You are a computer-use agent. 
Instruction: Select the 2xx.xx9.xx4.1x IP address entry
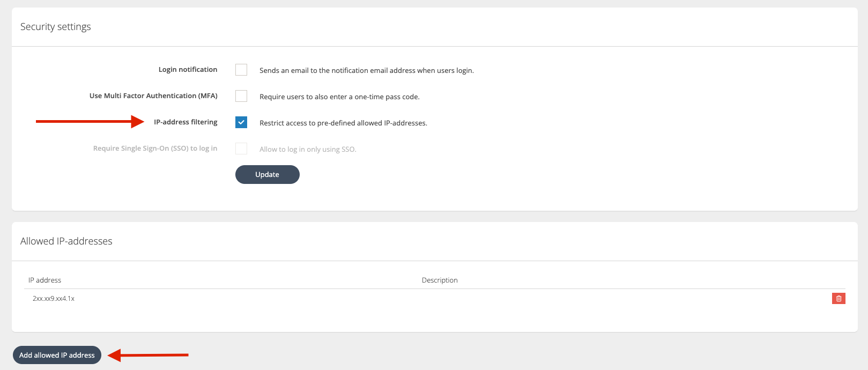point(54,299)
